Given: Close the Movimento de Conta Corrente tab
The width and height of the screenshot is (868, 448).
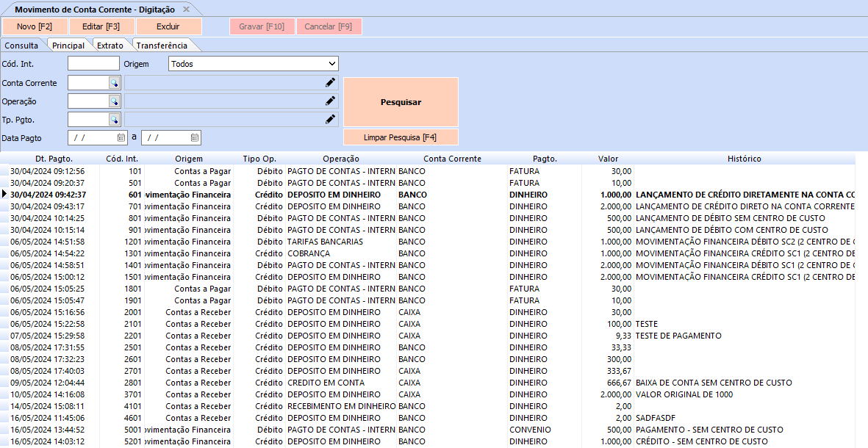Looking at the screenshot, I should point(186,10).
